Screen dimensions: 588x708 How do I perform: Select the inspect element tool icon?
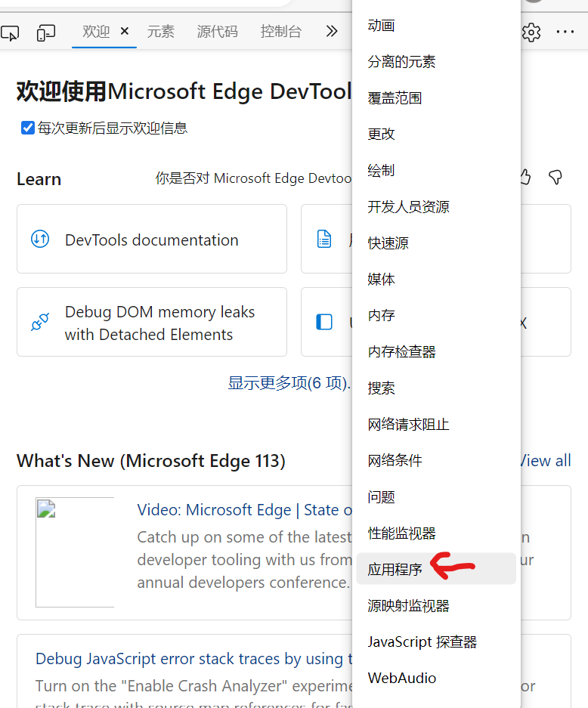click(11, 32)
